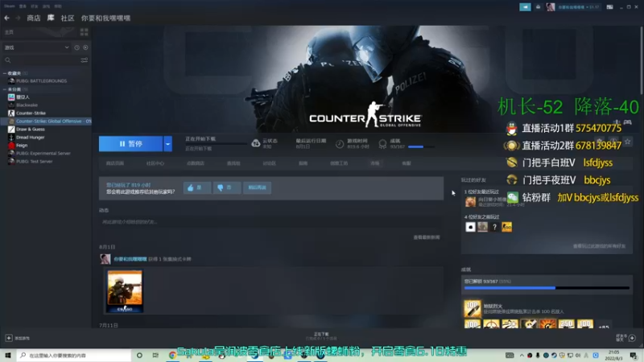
Task: Click the question mark friend avatar
Action: (x=494, y=227)
